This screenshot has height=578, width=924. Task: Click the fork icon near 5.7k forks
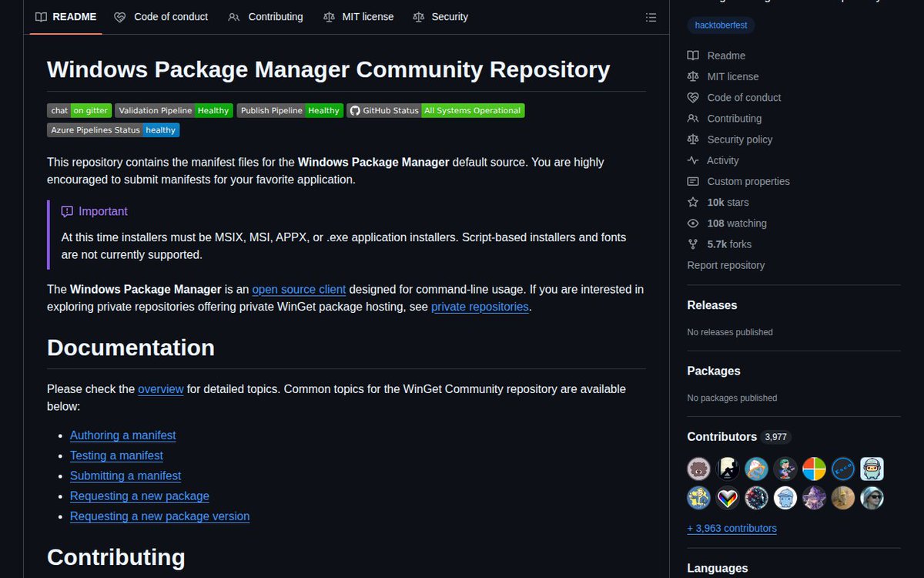click(x=694, y=244)
